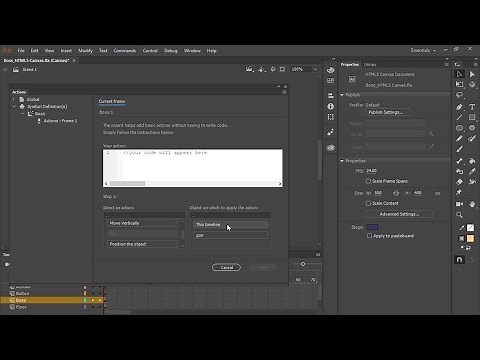Click the FPS value field

(x=371, y=171)
